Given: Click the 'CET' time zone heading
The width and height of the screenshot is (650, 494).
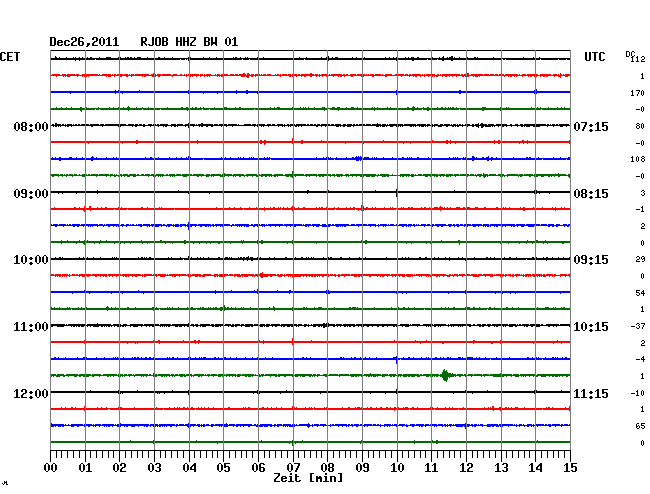Looking at the screenshot, I should click(10, 57).
